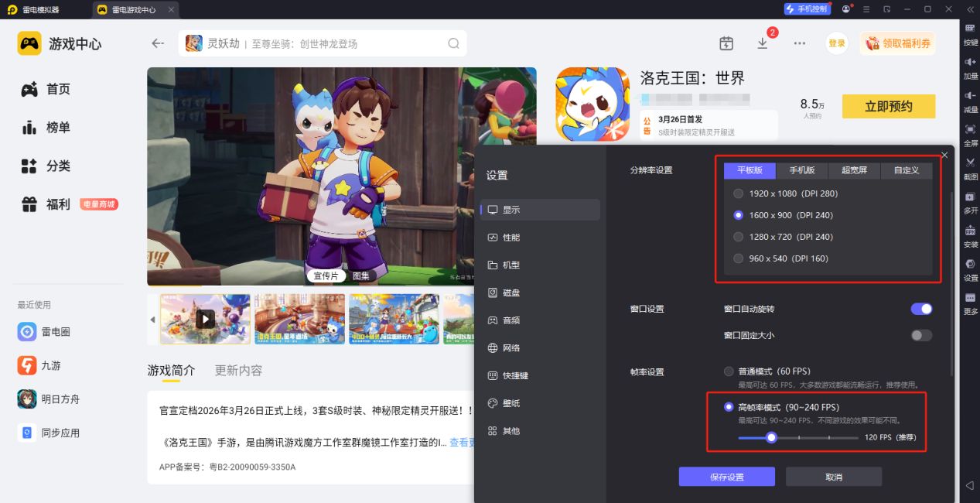Click the thumbnail strip left arrow

(x=152, y=320)
